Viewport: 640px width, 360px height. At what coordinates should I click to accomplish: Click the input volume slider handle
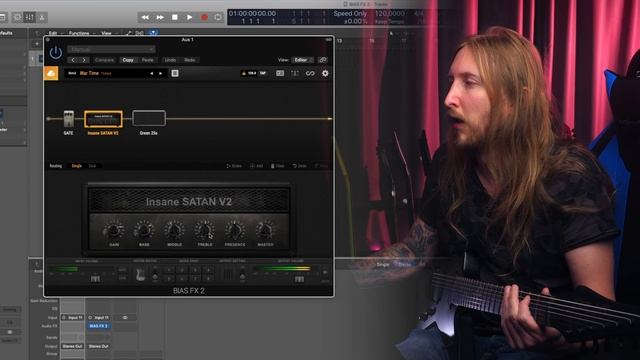95,279
